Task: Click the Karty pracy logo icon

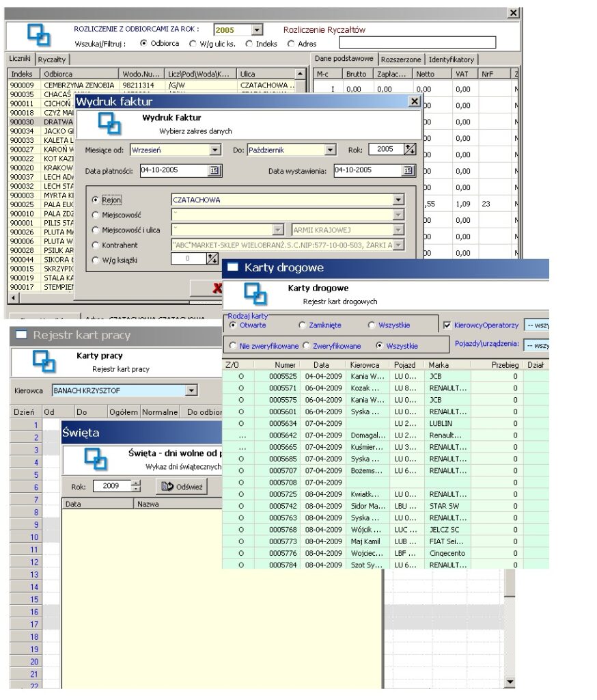Action: pos(44,361)
